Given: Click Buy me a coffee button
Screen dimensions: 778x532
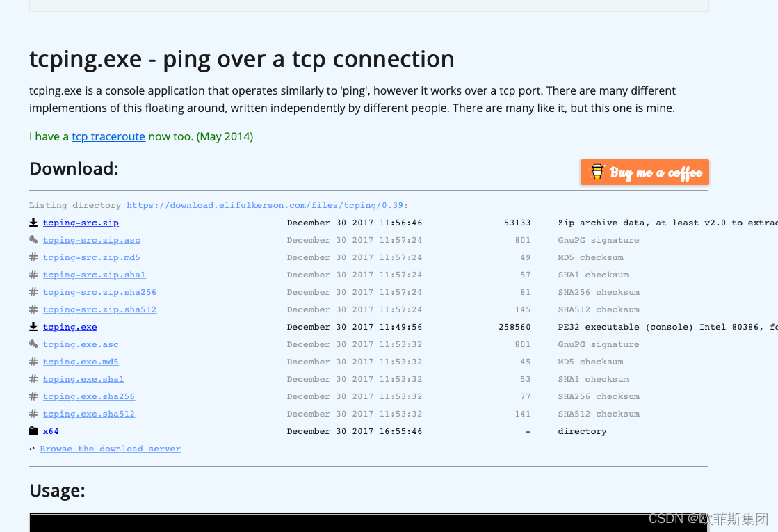Looking at the screenshot, I should pyautogui.click(x=645, y=172).
